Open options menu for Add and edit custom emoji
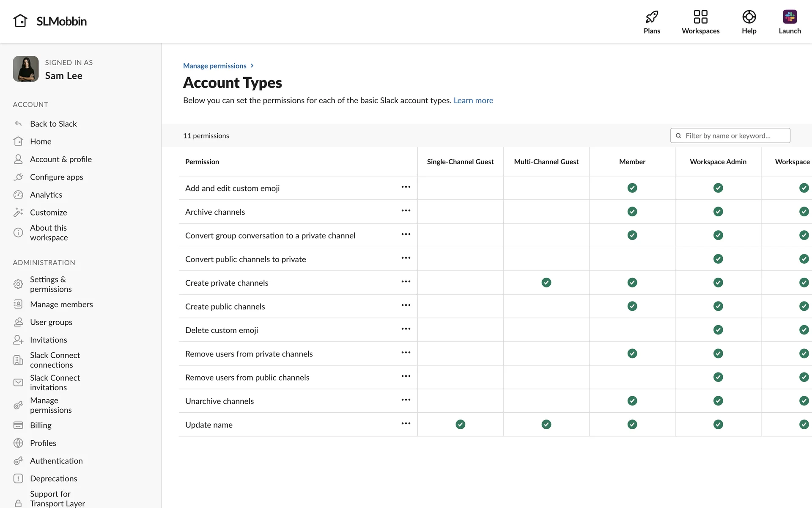This screenshot has height=508, width=812. 406,187
